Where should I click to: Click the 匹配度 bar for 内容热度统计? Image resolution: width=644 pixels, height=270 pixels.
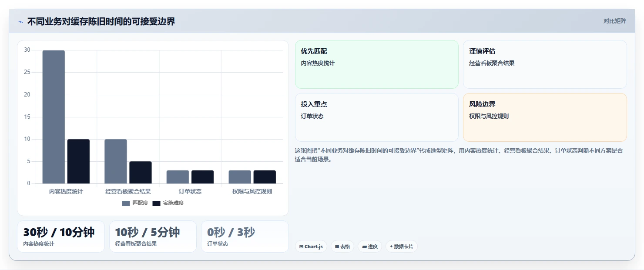point(54,117)
